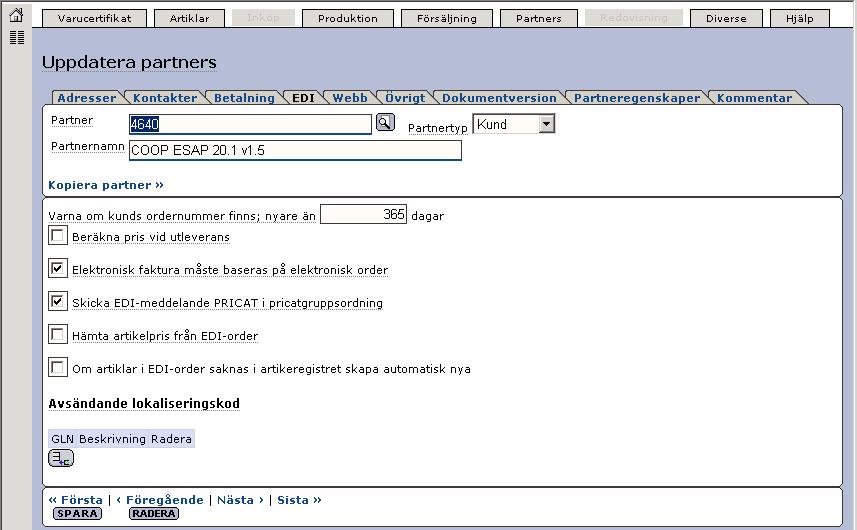The height and width of the screenshot is (530, 857).
Task: Enable Beräkna pris vid utleverans checkbox
Action: click(x=57, y=236)
